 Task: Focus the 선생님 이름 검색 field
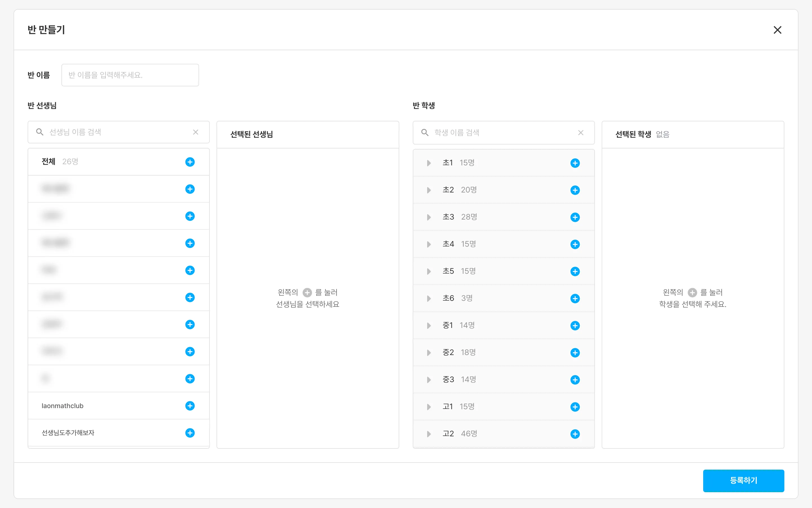pyautogui.click(x=118, y=132)
